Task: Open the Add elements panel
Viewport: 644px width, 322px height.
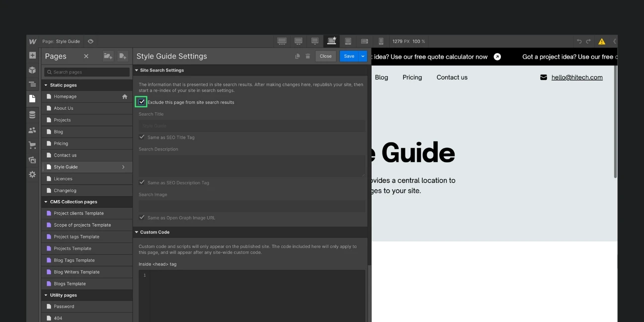Action: pos(32,55)
